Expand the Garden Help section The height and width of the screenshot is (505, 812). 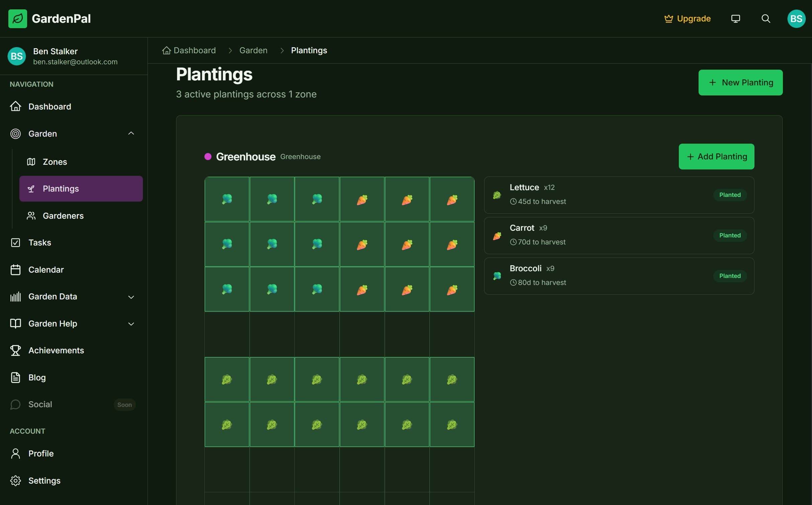(x=131, y=324)
